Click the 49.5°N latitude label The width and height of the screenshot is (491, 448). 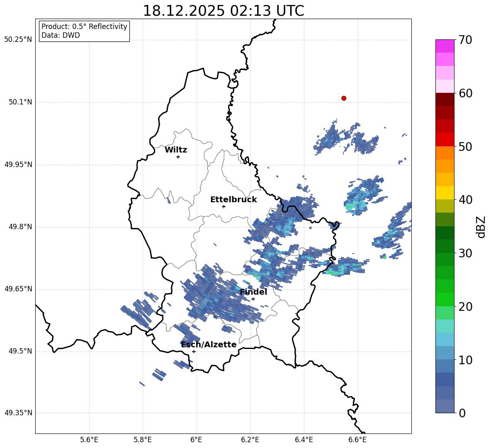pyautogui.click(x=21, y=351)
